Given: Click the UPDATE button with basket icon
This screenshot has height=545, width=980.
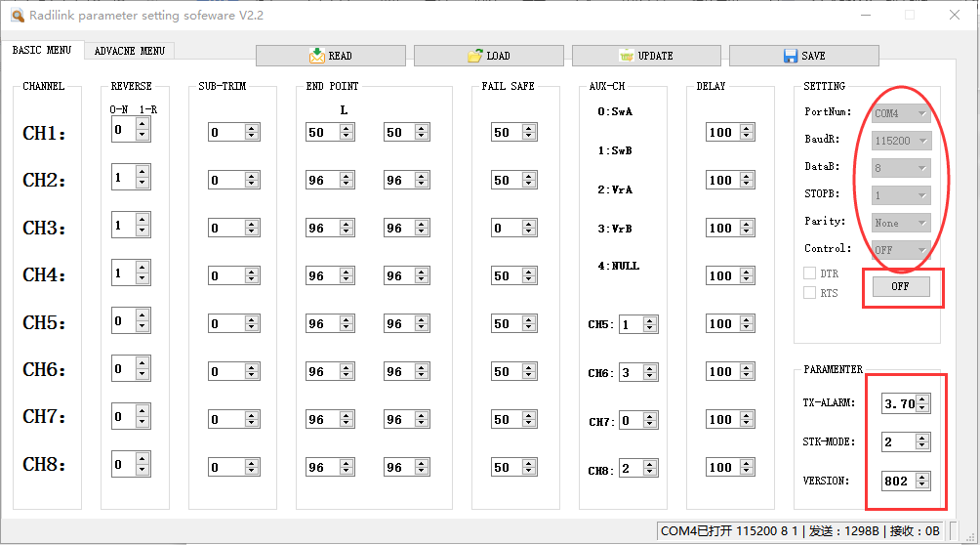Looking at the screenshot, I should click(645, 56).
